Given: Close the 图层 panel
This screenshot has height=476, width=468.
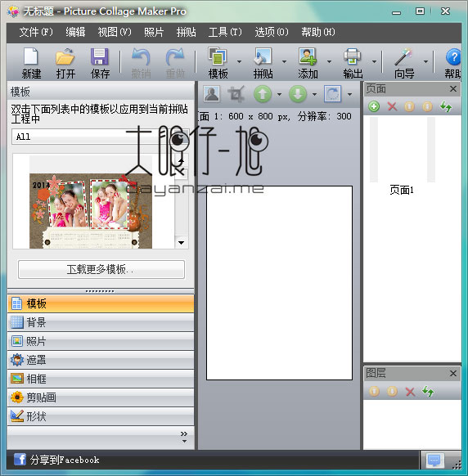Looking at the screenshot, I should (452, 373).
